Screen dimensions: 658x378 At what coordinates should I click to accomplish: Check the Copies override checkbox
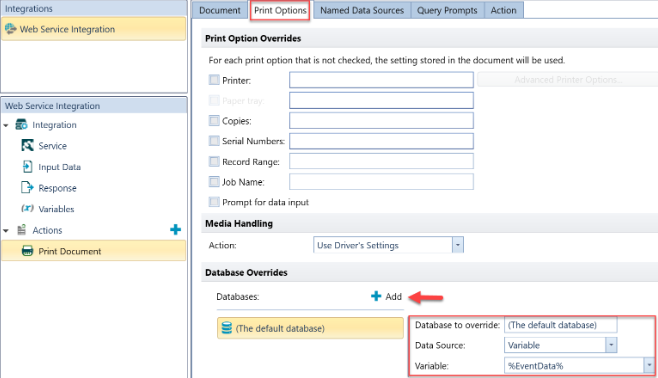[x=214, y=121]
